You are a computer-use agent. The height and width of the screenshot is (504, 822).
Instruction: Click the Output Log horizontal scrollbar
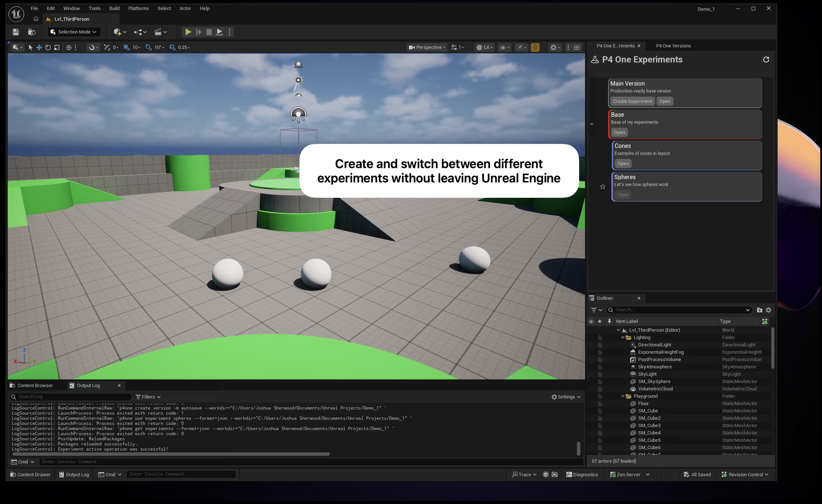pos(170,454)
